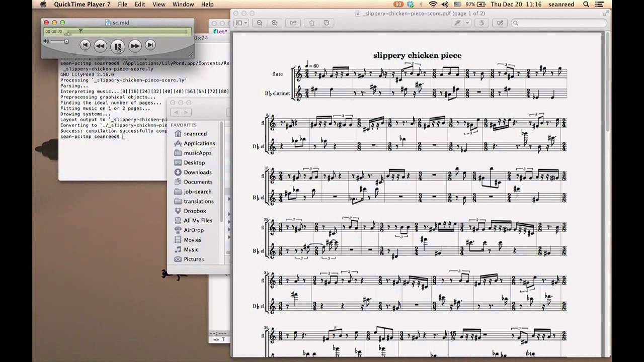The width and height of the screenshot is (644, 362).
Task: Select translations folder in Finder sidebar
Action: click(x=199, y=201)
